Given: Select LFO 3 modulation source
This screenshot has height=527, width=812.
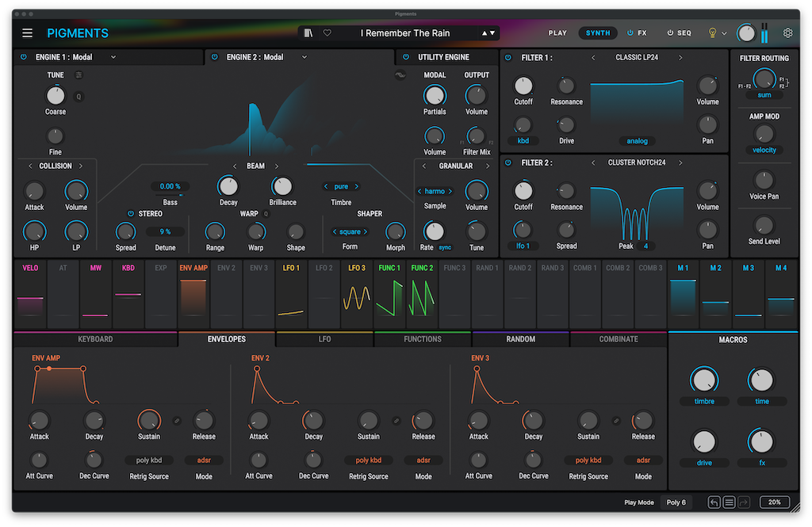Looking at the screenshot, I should click(x=357, y=294).
